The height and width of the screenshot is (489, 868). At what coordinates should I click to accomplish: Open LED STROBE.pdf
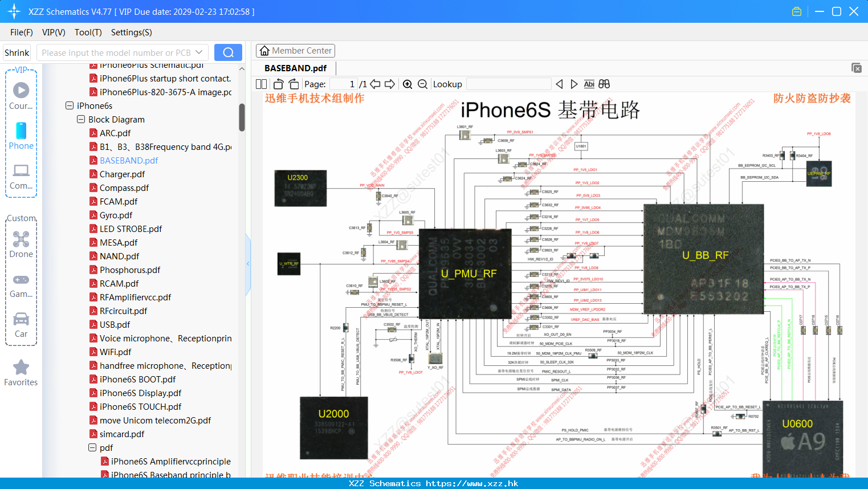[x=131, y=229]
